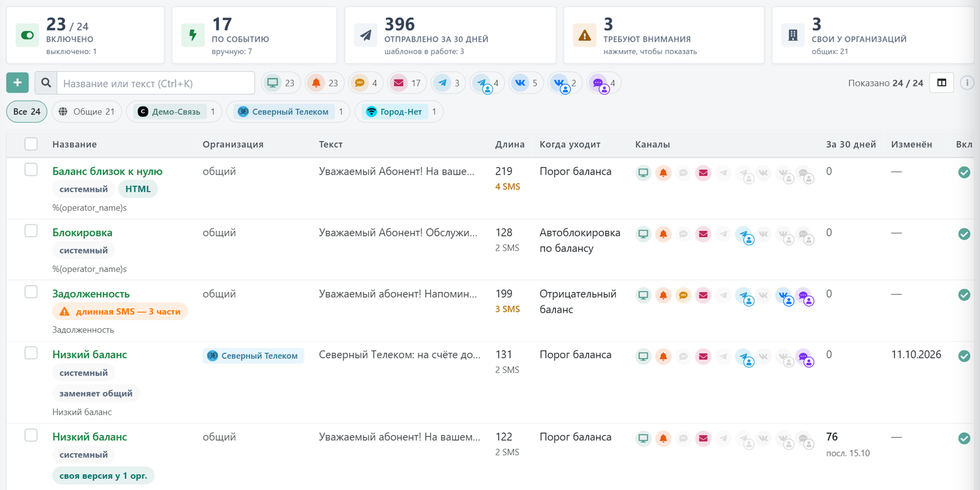Screen dimensions: 980x490
Task: Select the Общие 21 filter tab
Action: (87, 111)
